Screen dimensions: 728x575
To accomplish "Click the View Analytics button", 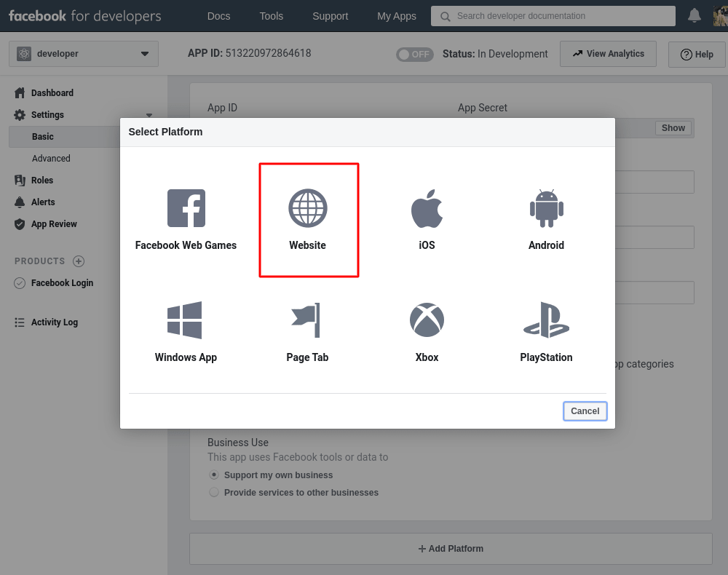I will [x=608, y=54].
